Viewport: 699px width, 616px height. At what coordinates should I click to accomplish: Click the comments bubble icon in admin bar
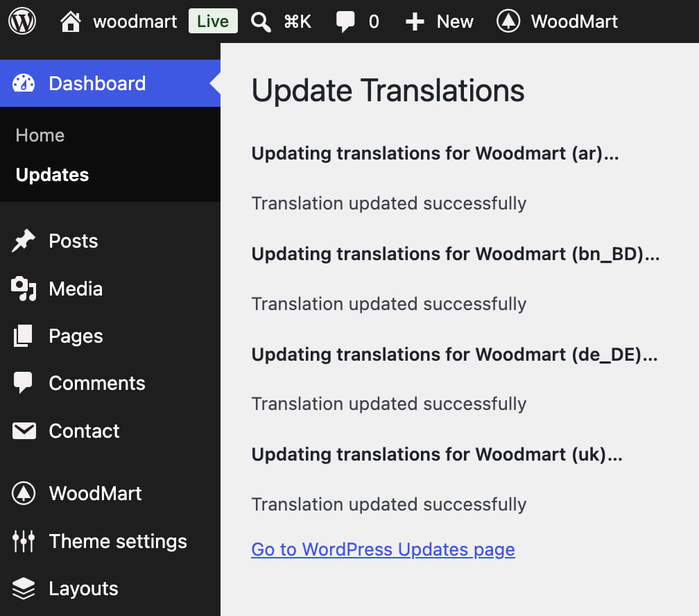(x=345, y=22)
